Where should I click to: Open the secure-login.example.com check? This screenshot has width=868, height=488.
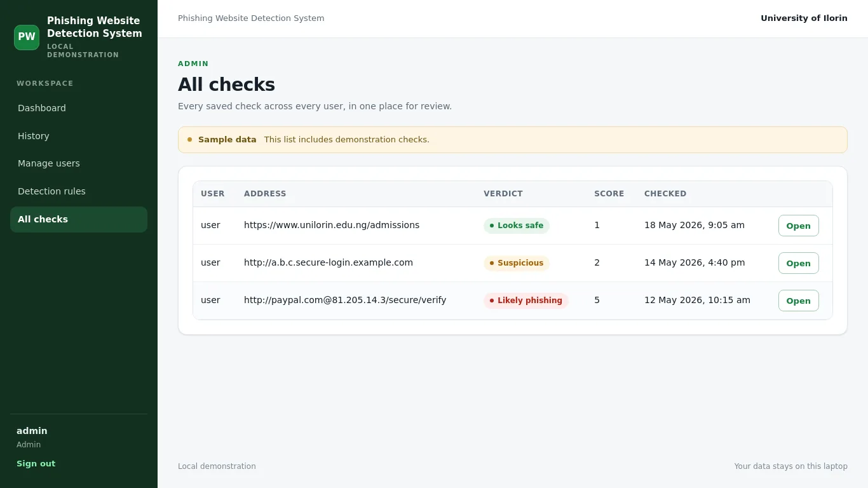[x=799, y=263]
